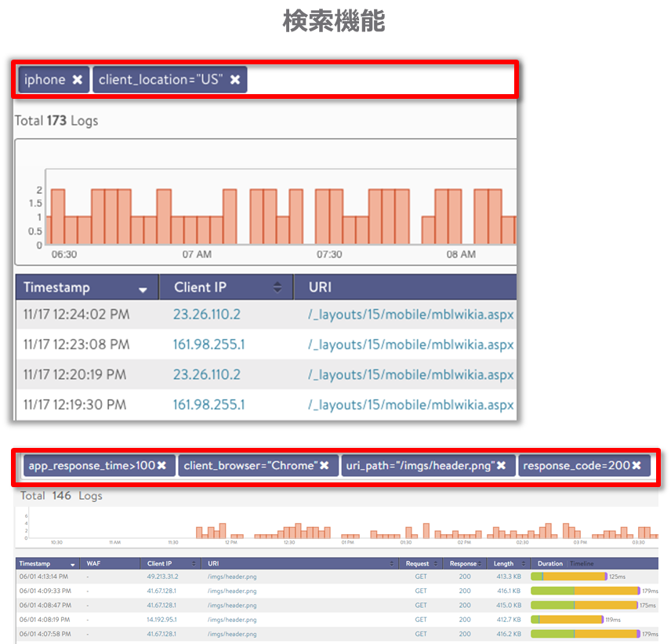Screen dimensions: 671x644
Task: Sort upper table by Client IP arrows
Action: 277,287
